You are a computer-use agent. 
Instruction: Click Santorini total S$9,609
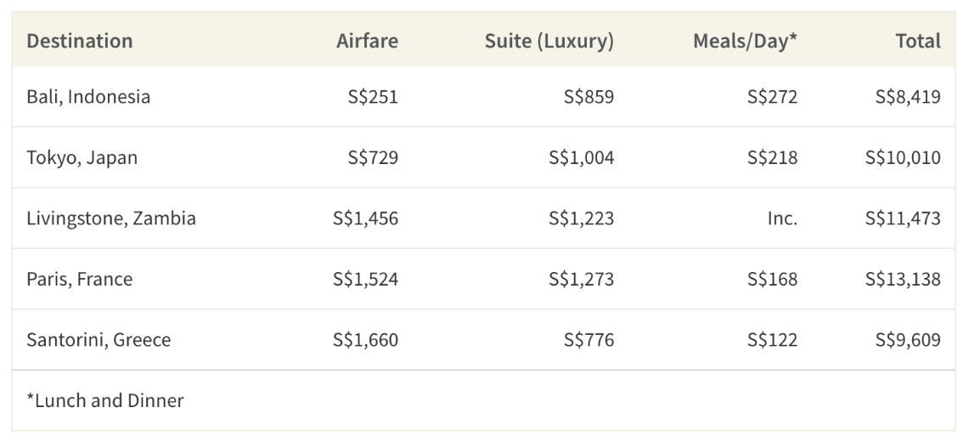908,340
